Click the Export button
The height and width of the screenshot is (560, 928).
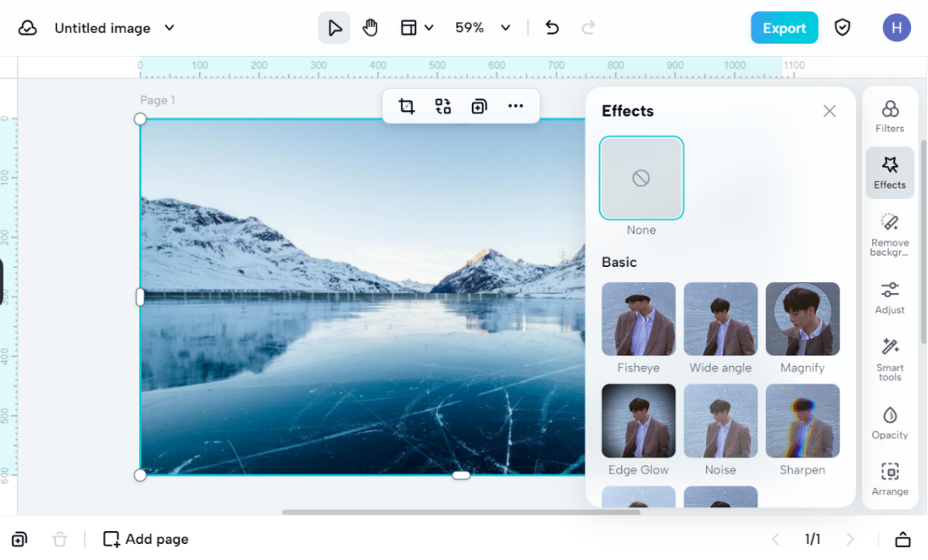pos(784,28)
